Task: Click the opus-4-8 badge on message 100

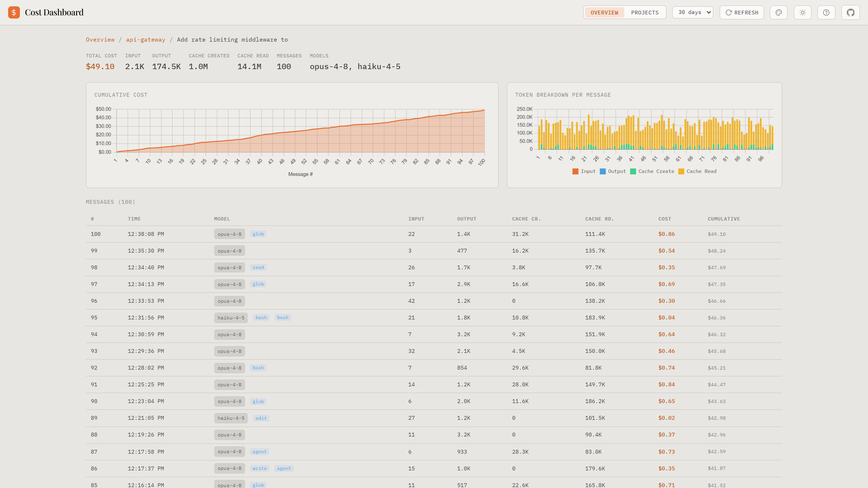Action: click(229, 234)
